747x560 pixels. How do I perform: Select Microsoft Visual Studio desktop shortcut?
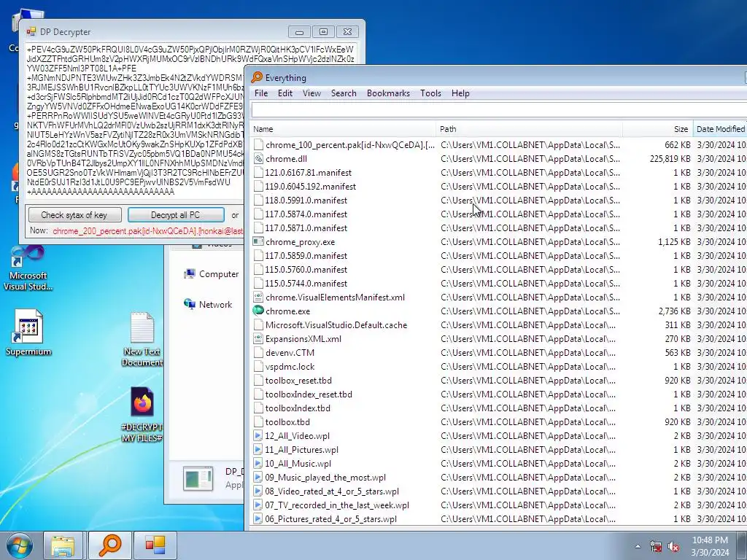28,268
